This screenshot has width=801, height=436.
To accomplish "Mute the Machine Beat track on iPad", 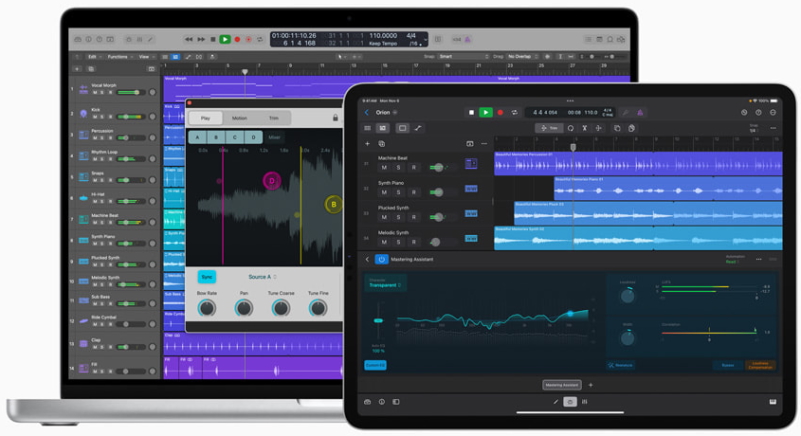I will point(384,167).
